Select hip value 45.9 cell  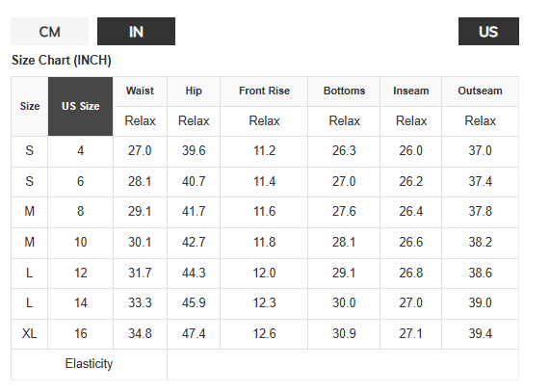pyautogui.click(x=194, y=303)
